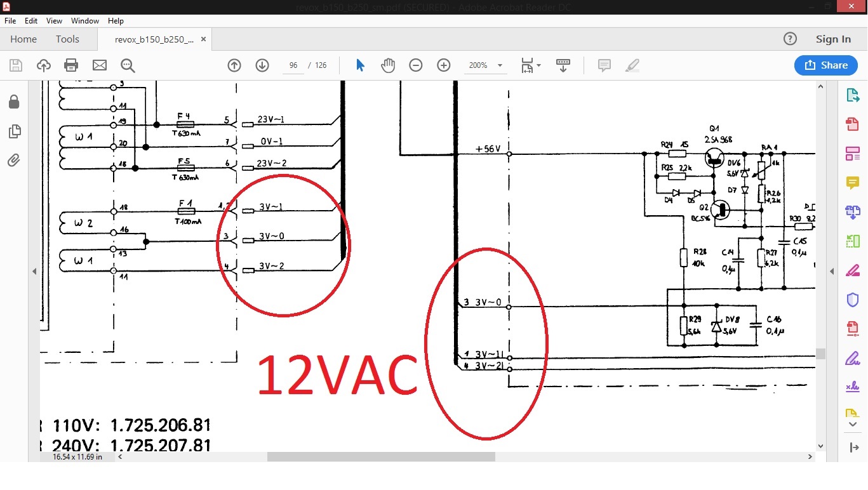Click the page number input field
The height and width of the screenshot is (490, 868).
(293, 65)
